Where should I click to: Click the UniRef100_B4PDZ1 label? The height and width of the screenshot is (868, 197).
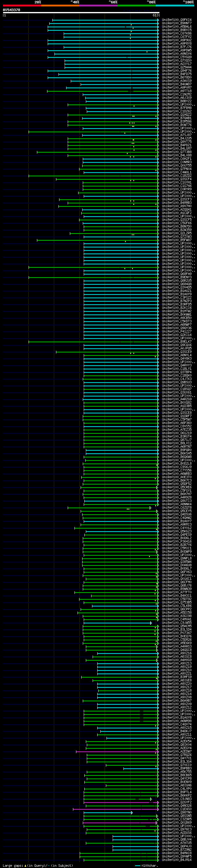pos(176,145)
